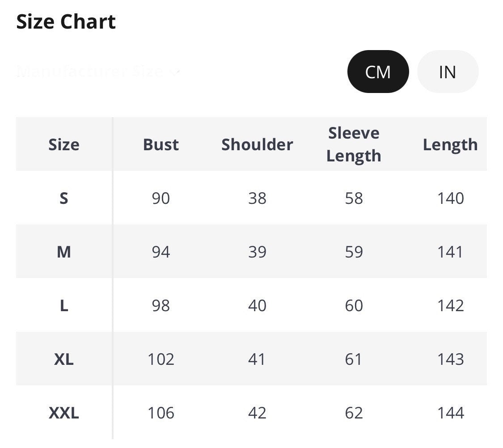Click the bust value 90 for size S
503x448 pixels.
[161, 198]
